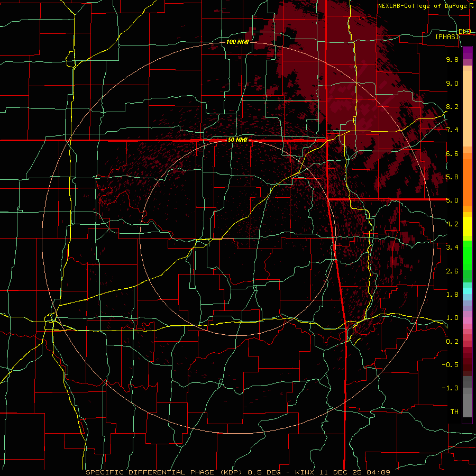
Task: Click the 9.8 value on the color scale
Action: (x=452, y=59)
